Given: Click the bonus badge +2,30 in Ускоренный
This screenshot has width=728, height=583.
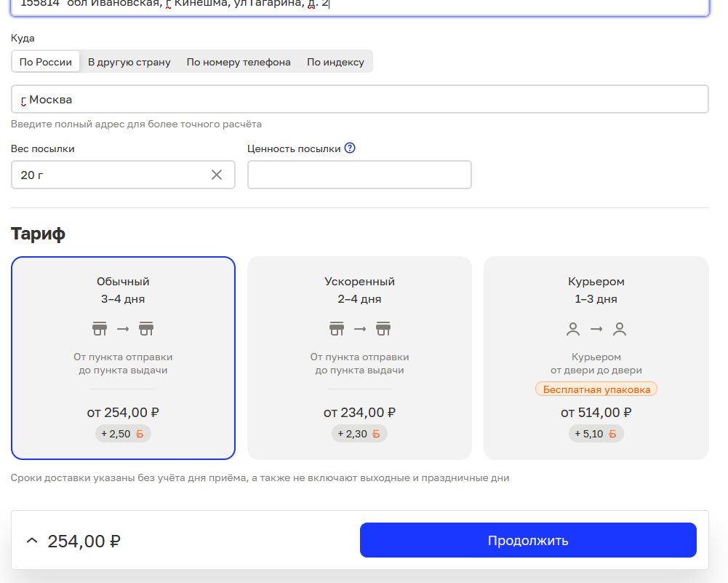Looking at the screenshot, I should 359,434.
